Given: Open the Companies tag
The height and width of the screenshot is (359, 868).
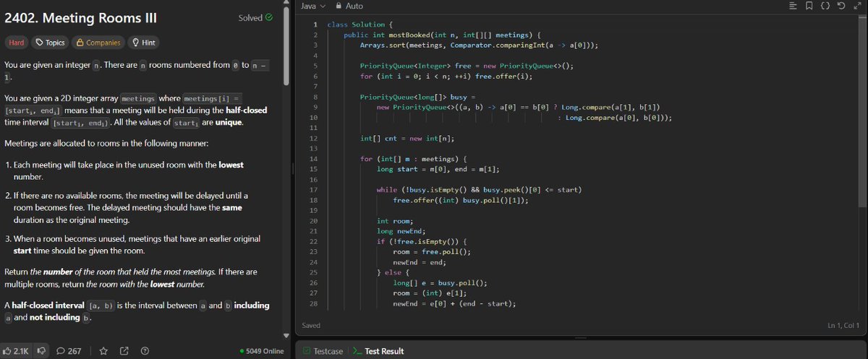Looking at the screenshot, I should tap(98, 43).
